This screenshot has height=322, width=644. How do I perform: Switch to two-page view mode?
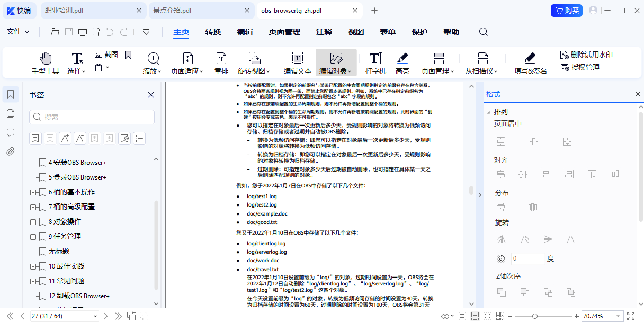click(488, 316)
